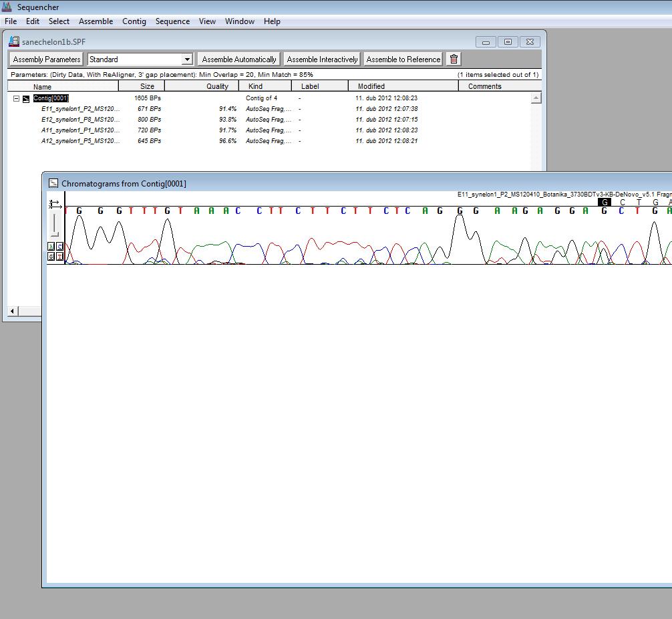Click the horizontal scale arrows icon in chromatogram
The image size is (672, 619).
click(55, 204)
